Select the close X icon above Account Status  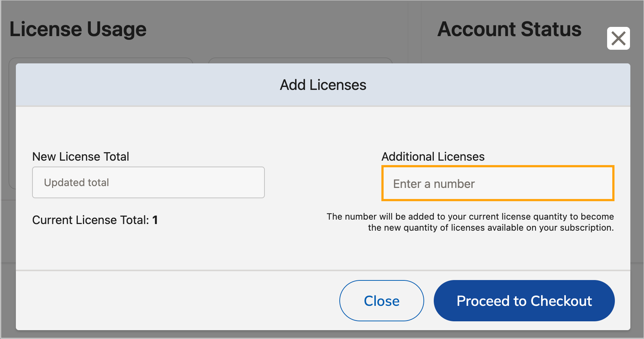click(x=618, y=38)
